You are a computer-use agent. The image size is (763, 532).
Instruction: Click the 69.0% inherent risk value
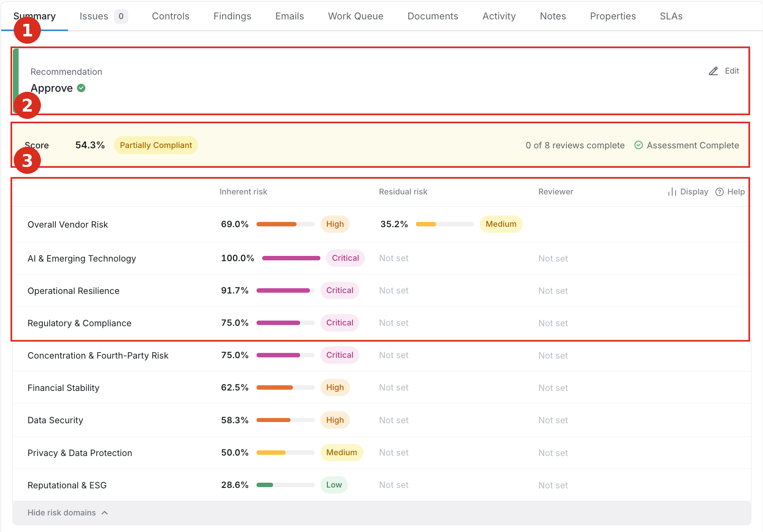click(x=235, y=224)
